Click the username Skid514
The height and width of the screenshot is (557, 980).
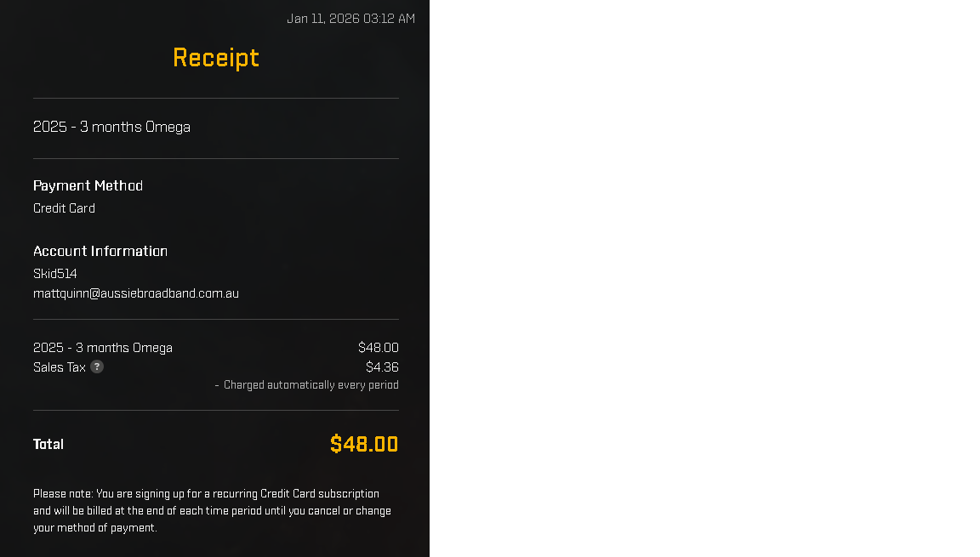55,274
